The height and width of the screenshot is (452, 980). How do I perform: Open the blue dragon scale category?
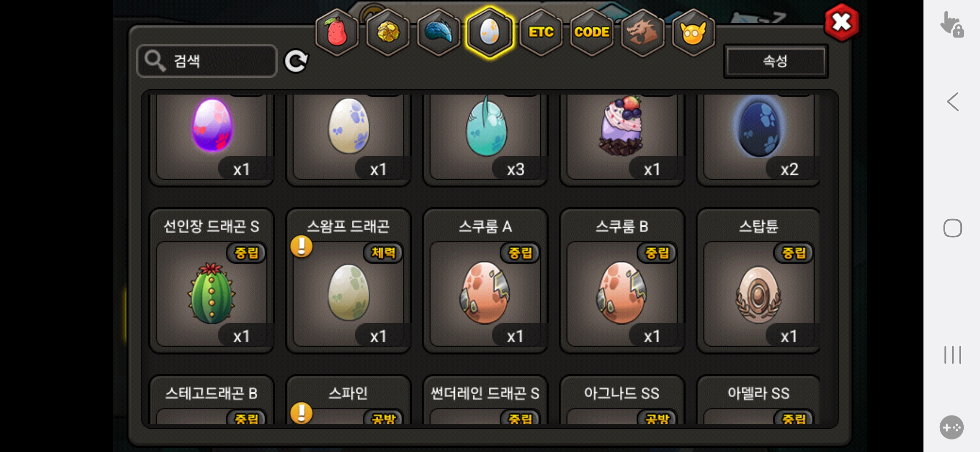439,32
